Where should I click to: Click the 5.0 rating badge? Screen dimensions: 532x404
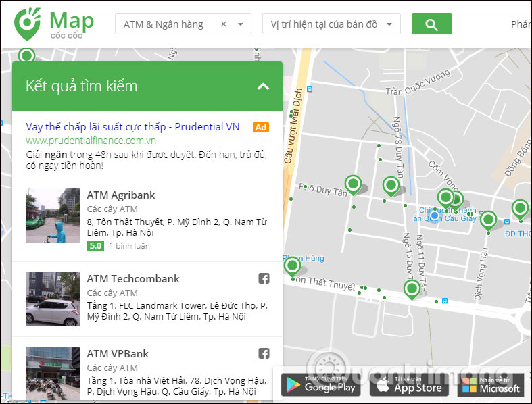coord(95,246)
